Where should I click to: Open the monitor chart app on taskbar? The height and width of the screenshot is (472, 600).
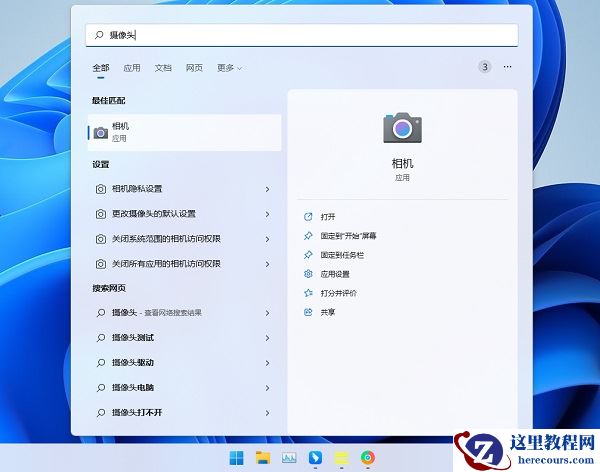[289, 457]
